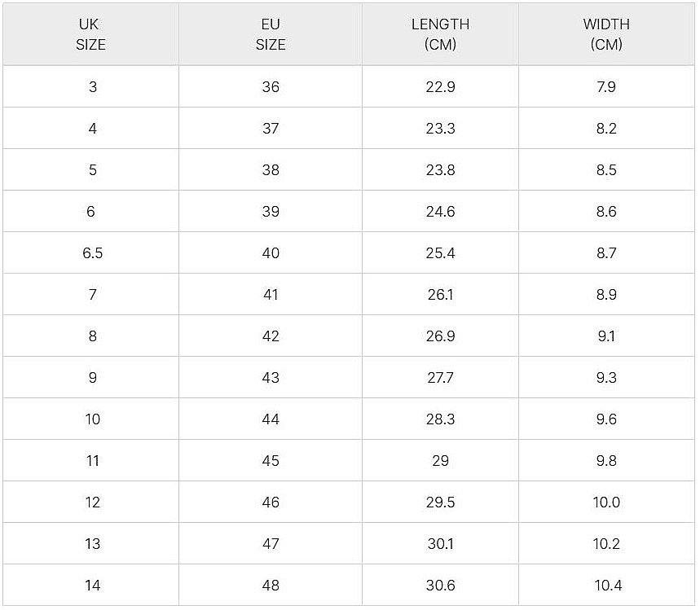Viewport: 700px width, 610px height.
Task: Click the length value 29.5
Action: pos(440,502)
